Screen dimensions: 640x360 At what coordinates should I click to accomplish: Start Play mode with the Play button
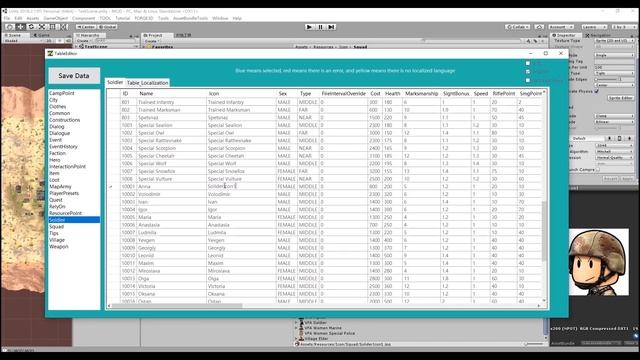(x=309, y=27)
